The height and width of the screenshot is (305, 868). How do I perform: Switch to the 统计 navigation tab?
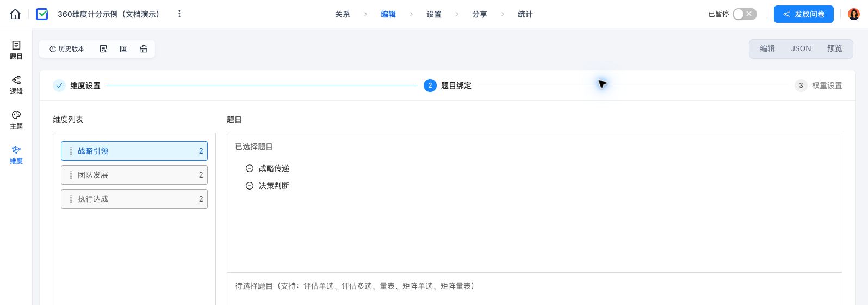tap(525, 14)
